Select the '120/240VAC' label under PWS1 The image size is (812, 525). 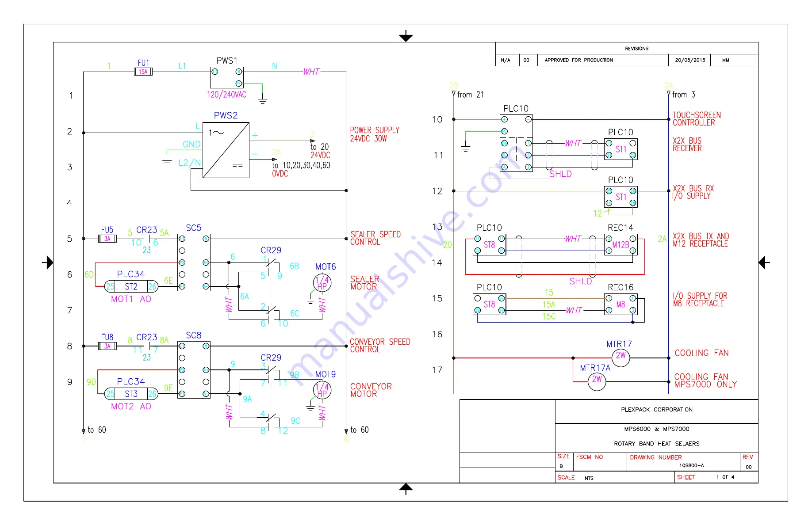click(x=226, y=95)
